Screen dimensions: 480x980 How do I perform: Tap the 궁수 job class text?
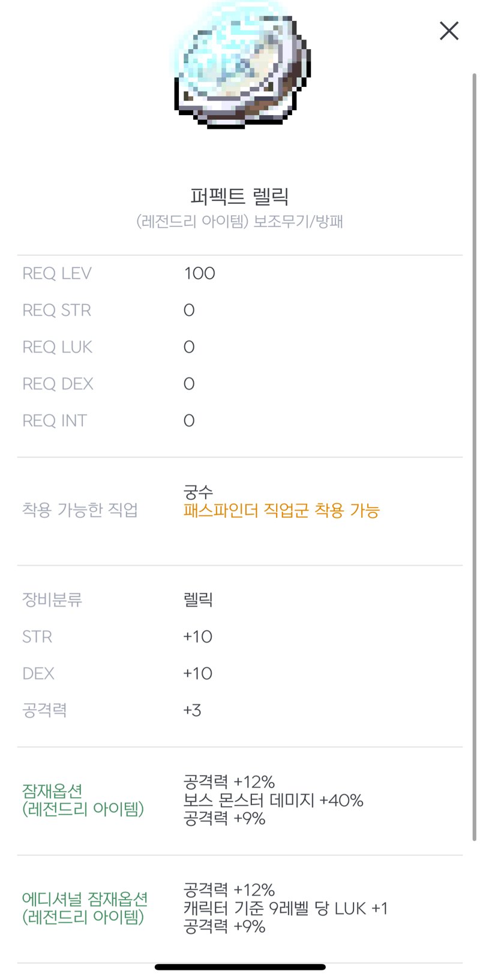[198, 493]
